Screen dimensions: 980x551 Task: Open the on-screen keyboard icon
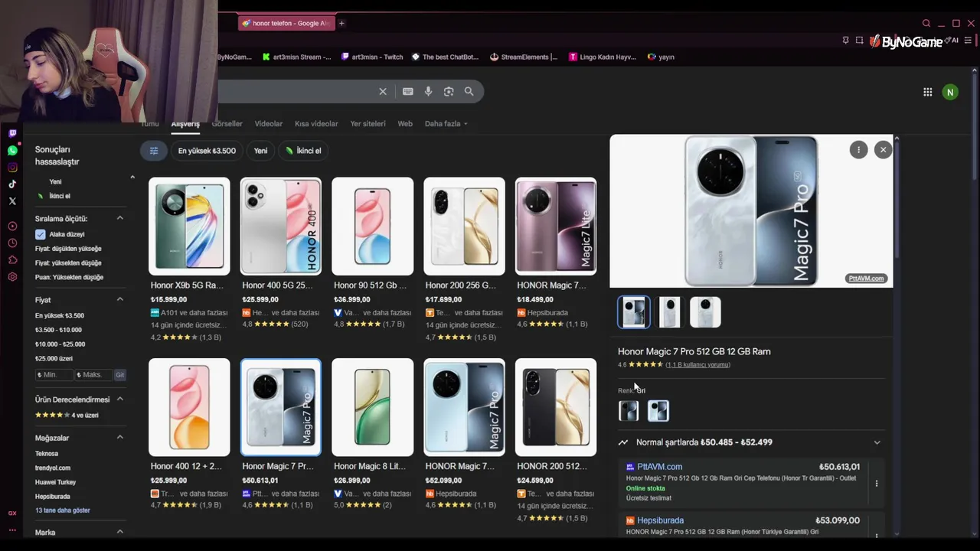pyautogui.click(x=408, y=91)
